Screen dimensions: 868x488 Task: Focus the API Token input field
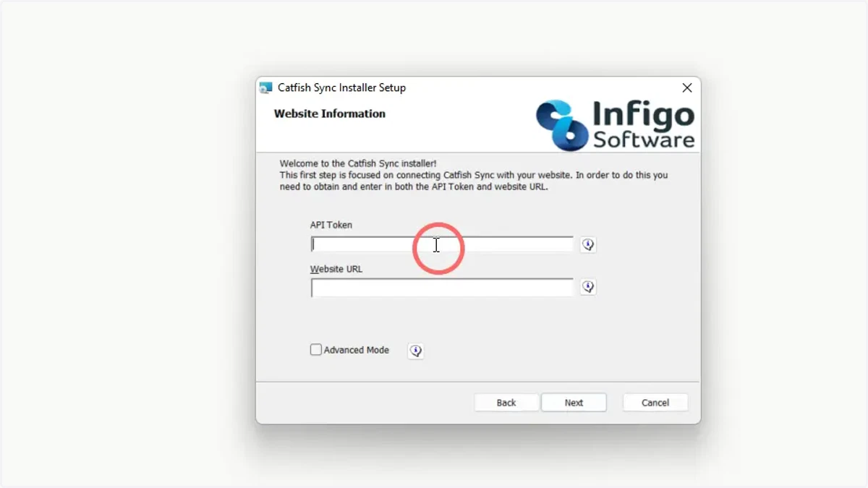442,244
